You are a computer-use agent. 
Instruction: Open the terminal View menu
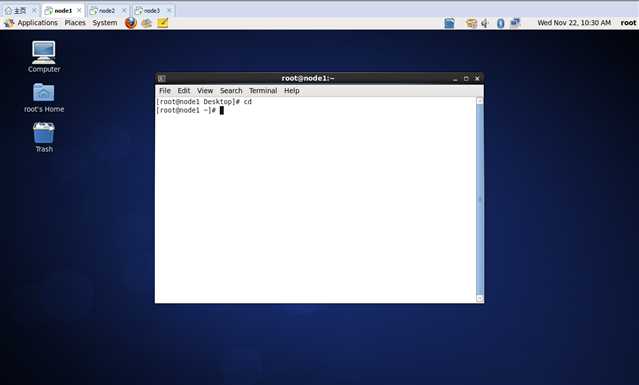(205, 90)
